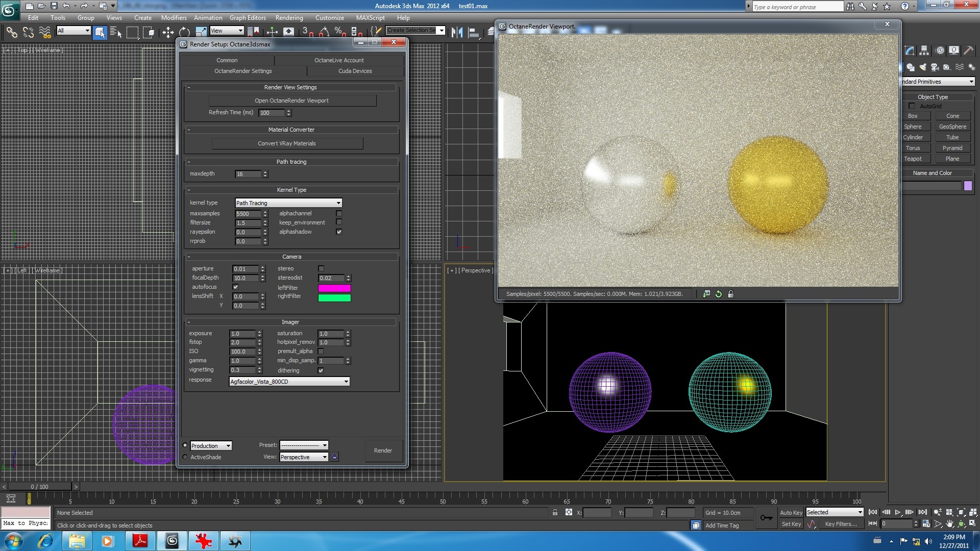This screenshot has height=551, width=980.
Task: Click the Octane viewport refresh icon
Action: (x=719, y=294)
